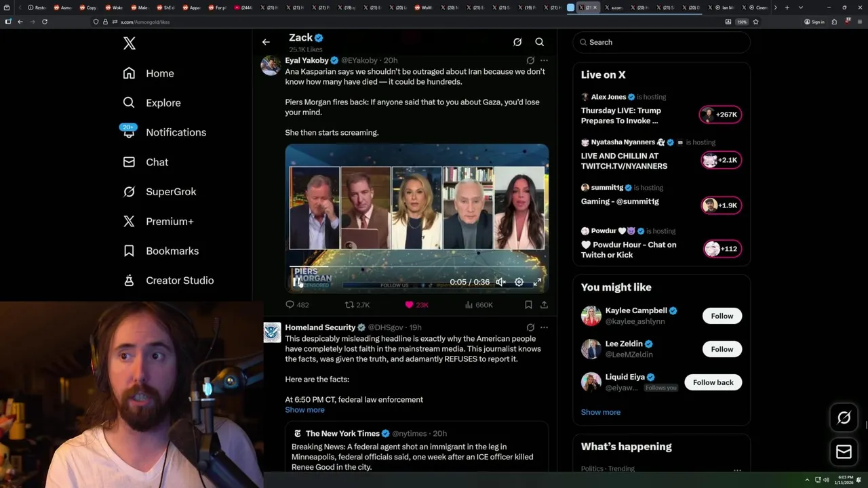Go back using the profile back arrow
Screen dimensions: 868x488
point(266,42)
